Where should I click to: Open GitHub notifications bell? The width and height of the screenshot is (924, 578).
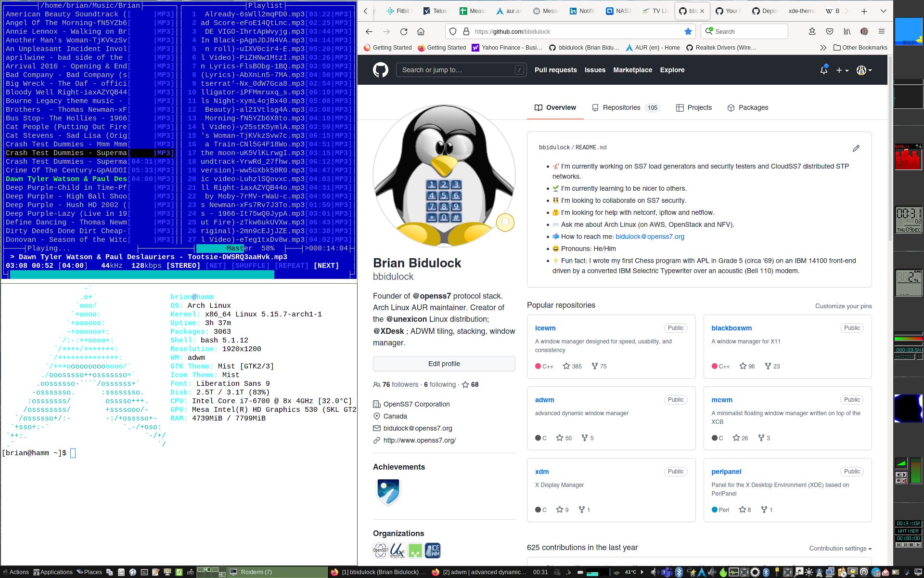(823, 70)
